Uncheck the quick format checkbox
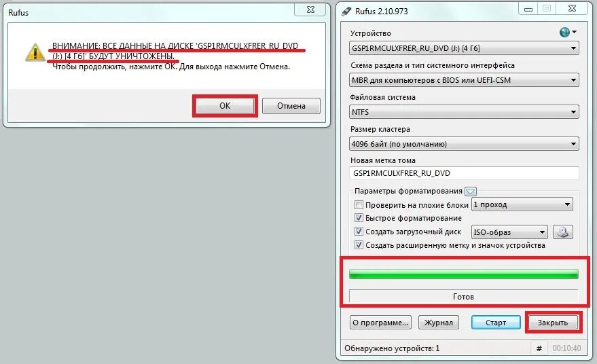Screen dimensions: 597x364 point(359,218)
